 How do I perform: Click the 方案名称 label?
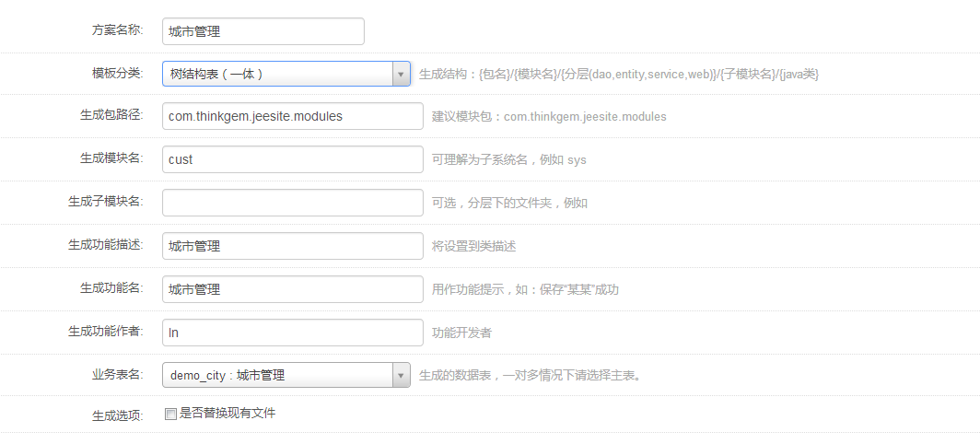(x=118, y=29)
